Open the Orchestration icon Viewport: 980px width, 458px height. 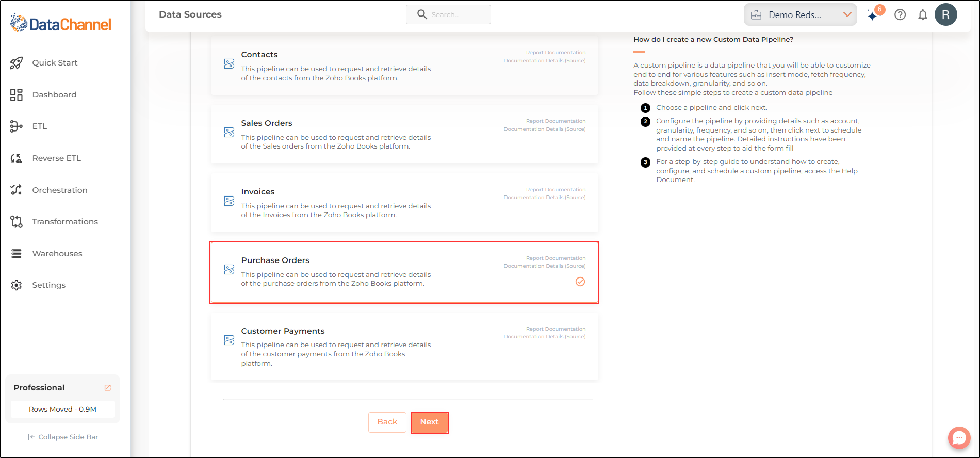click(x=17, y=190)
